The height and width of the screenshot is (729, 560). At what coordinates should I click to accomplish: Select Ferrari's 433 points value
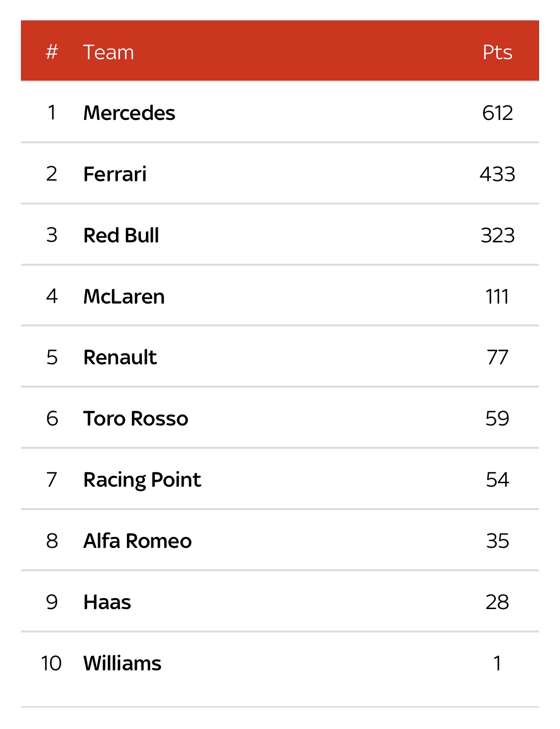497,174
